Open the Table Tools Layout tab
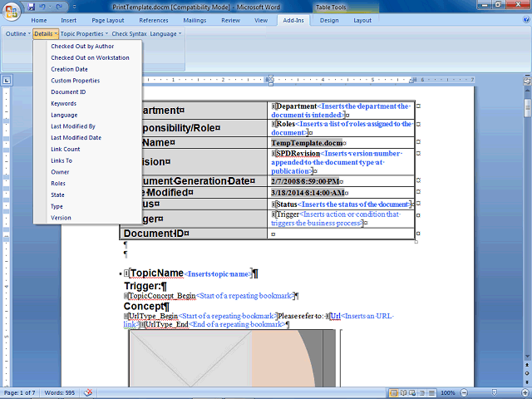This screenshot has width=532, height=399. (362, 20)
